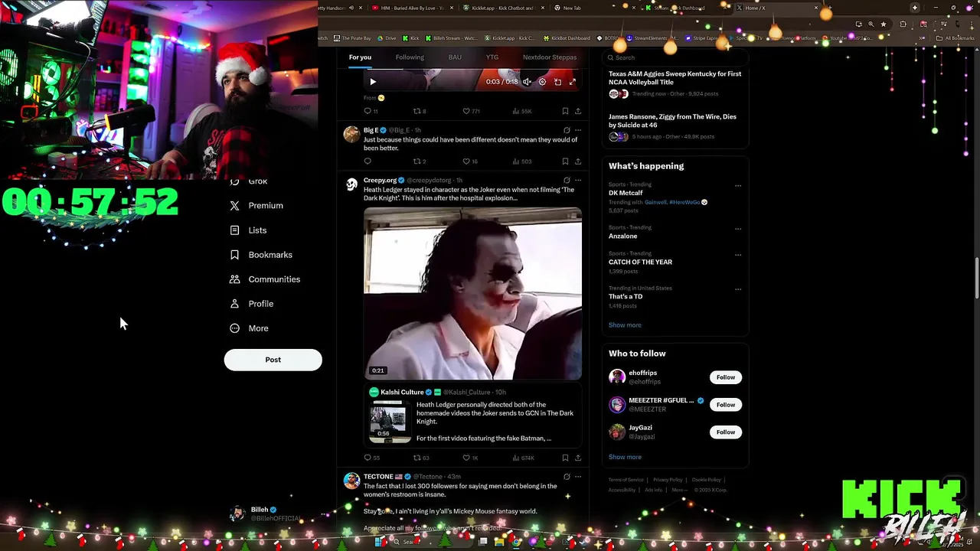Viewport: 980px width, 551px height.
Task: Open Communities in the sidebar
Action: click(x=265, y=279)
